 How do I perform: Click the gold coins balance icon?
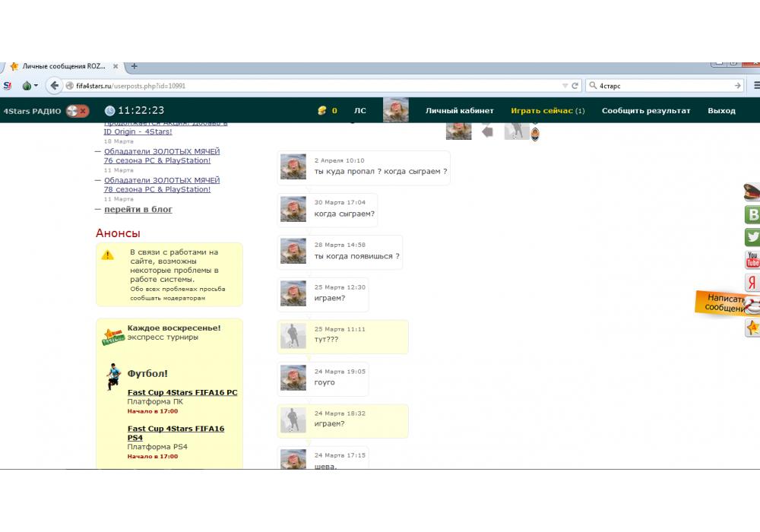[322, 111]
